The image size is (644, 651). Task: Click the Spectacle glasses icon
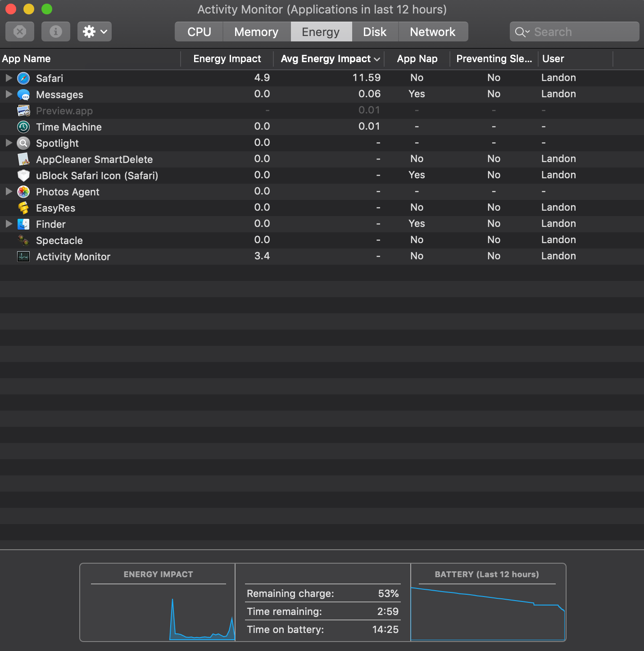point(23,240)
